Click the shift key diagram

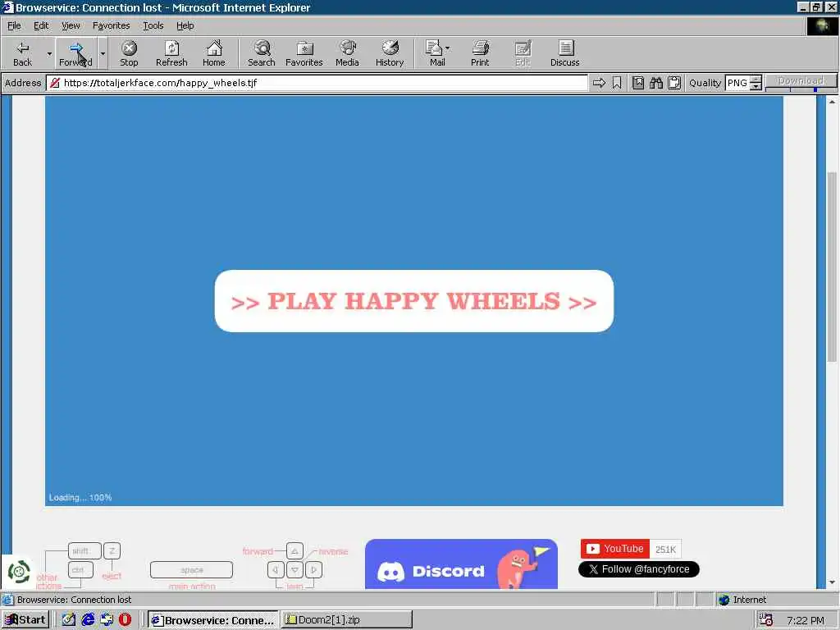coord(84,550)
